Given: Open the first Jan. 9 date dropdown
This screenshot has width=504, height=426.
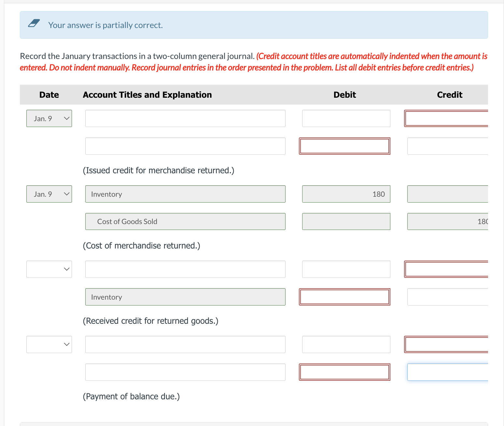Looking at the screenshot, I should click(49, 118).
